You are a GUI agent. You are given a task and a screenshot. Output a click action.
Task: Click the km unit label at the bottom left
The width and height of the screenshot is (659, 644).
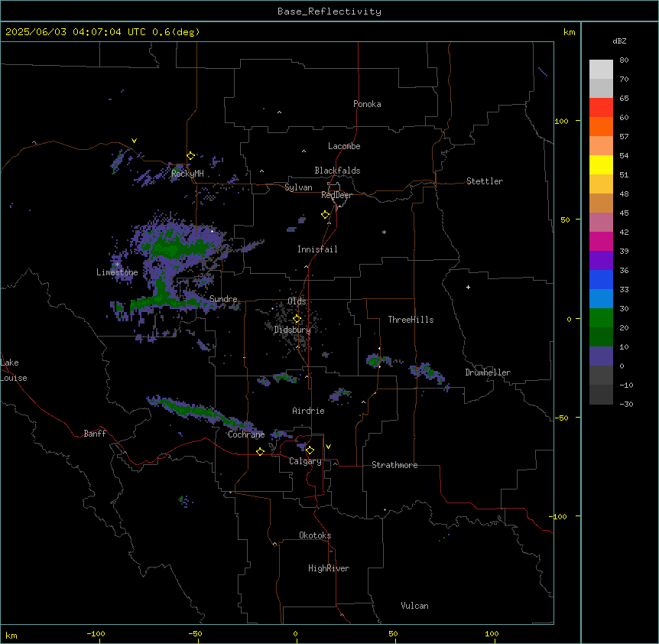tap(11, 635)
